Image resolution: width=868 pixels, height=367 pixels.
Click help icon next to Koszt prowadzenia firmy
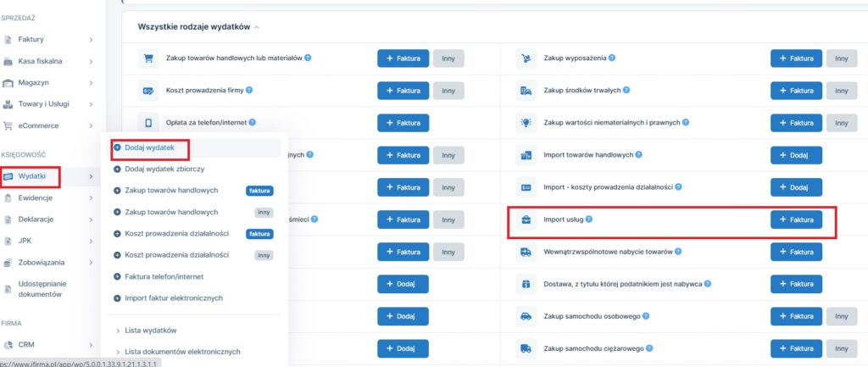(x=249, y=90)
